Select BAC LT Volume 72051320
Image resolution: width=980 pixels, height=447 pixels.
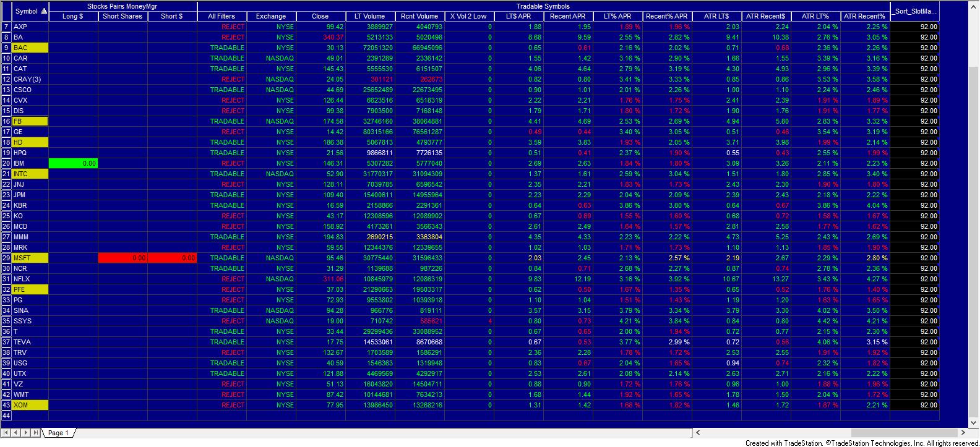tap(370, 48)
